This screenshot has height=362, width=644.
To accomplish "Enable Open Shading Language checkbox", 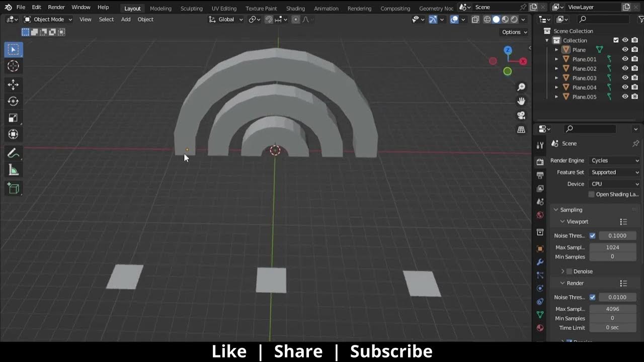I will pyautogui.click(x=592, y=194).
